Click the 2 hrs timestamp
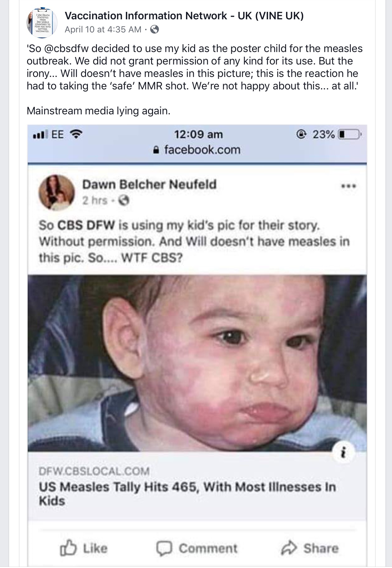 (x=95, y=200)
